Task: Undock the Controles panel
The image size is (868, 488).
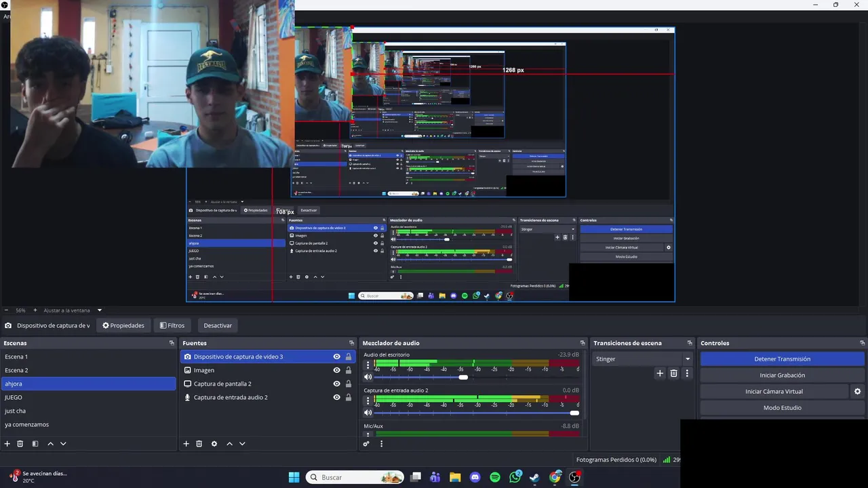Action: [863, 343]
